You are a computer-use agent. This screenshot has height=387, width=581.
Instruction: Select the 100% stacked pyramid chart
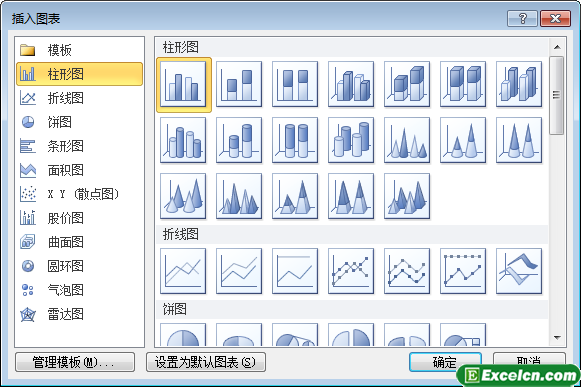click(351, 196)
